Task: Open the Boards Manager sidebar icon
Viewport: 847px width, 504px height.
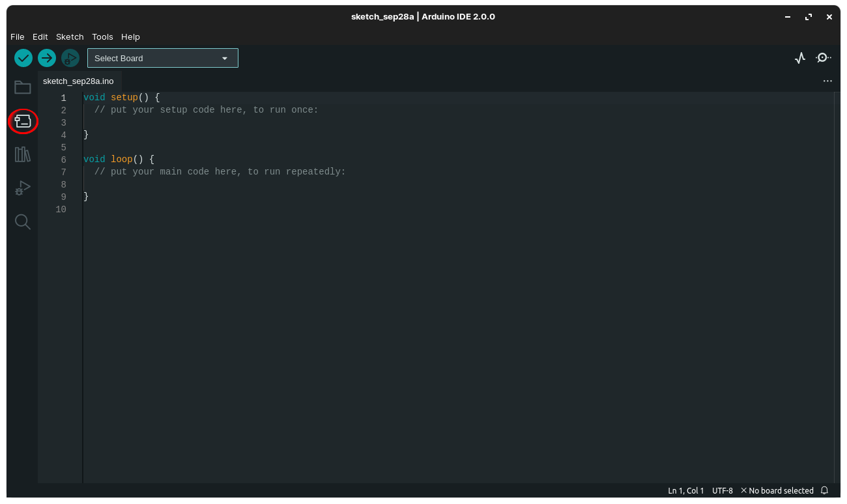Action: point(23,121)
